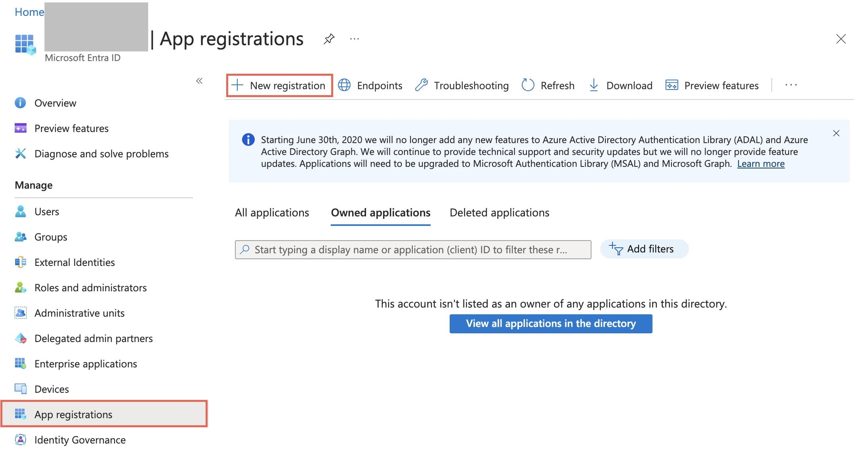Open the toolbar overflow ellipsis menu
This screenshot has width=868, height=455.
click(791, 85)
